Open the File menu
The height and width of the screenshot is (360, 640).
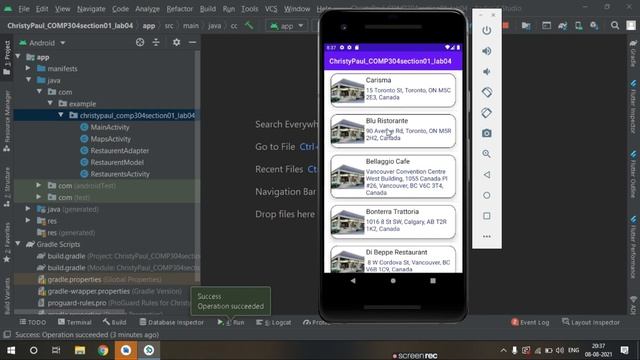click(24, 9)
